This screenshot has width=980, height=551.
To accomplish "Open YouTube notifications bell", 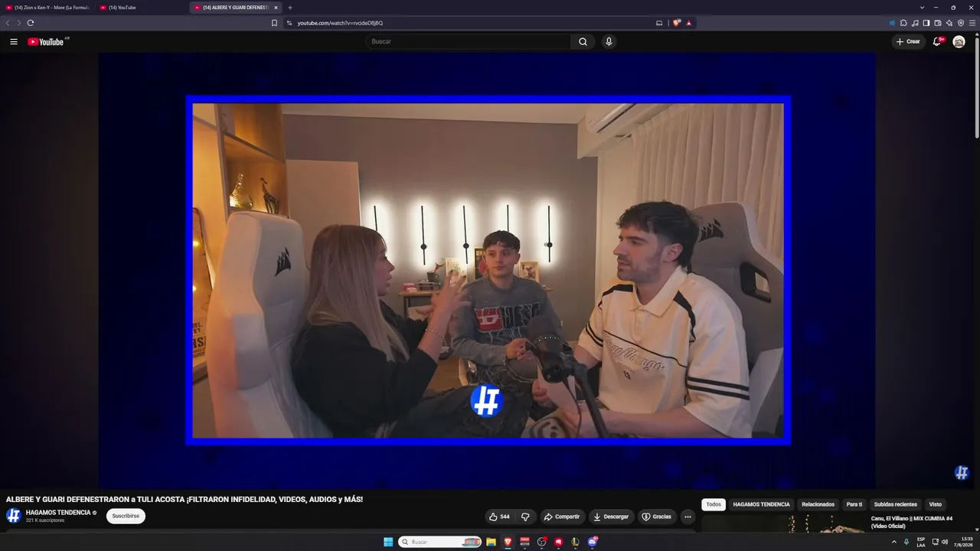I will (x=936, y=41).
